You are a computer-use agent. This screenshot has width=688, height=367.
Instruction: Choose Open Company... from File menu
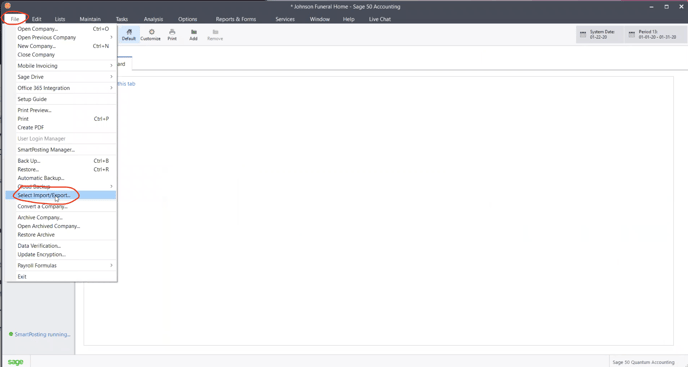coord(61,29)
